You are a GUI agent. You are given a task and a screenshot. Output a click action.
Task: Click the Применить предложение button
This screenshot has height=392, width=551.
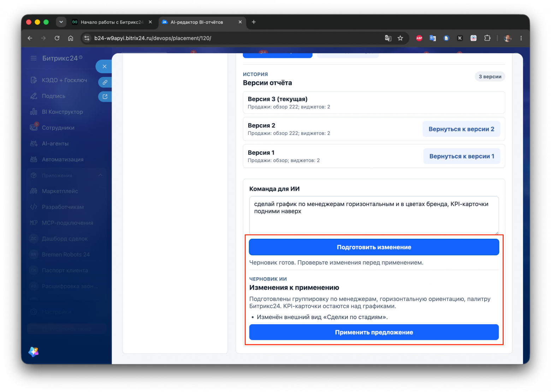(374, 332)
